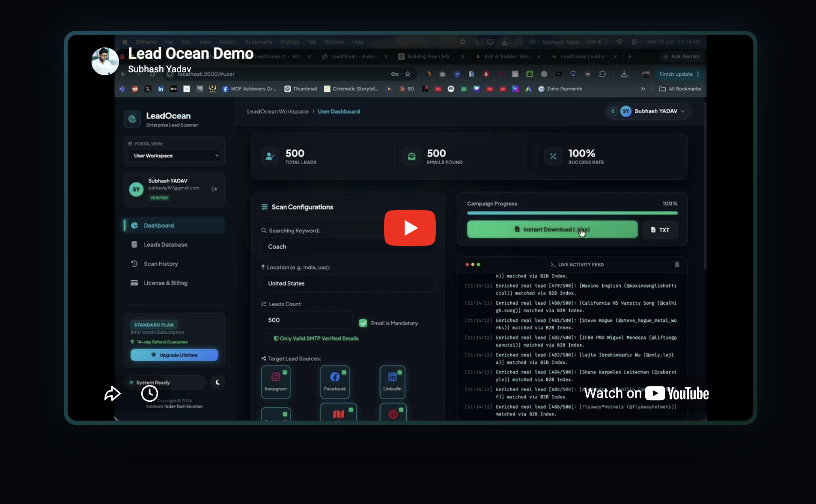Click the Leads Count field showing 500
The width and height of the screenshot is (816, 504).
307,320
